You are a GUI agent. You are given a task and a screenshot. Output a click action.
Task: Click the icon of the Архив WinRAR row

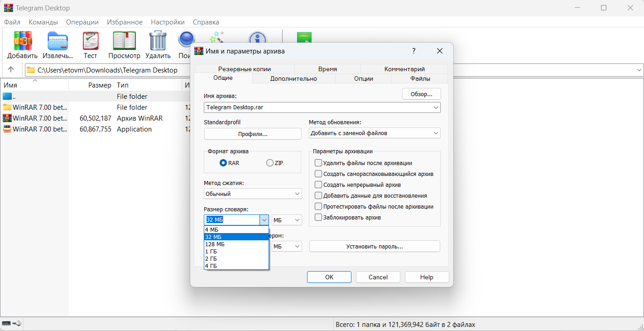(x=7, y=118)
